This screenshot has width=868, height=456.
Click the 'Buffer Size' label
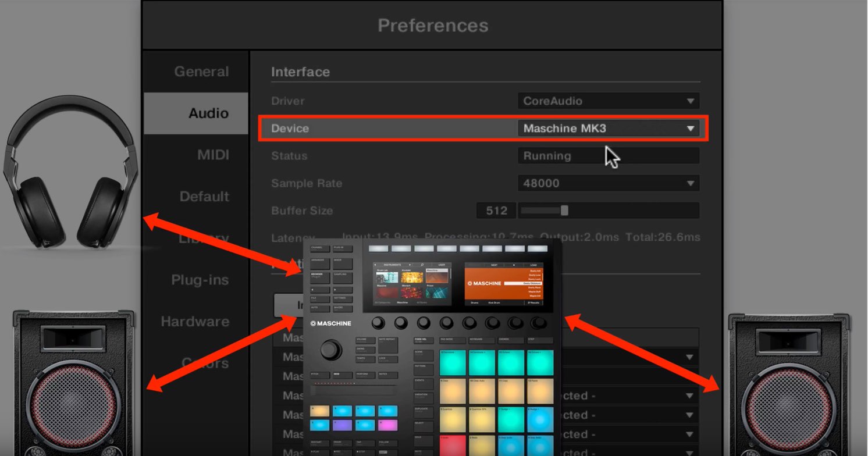pos(302,211)
